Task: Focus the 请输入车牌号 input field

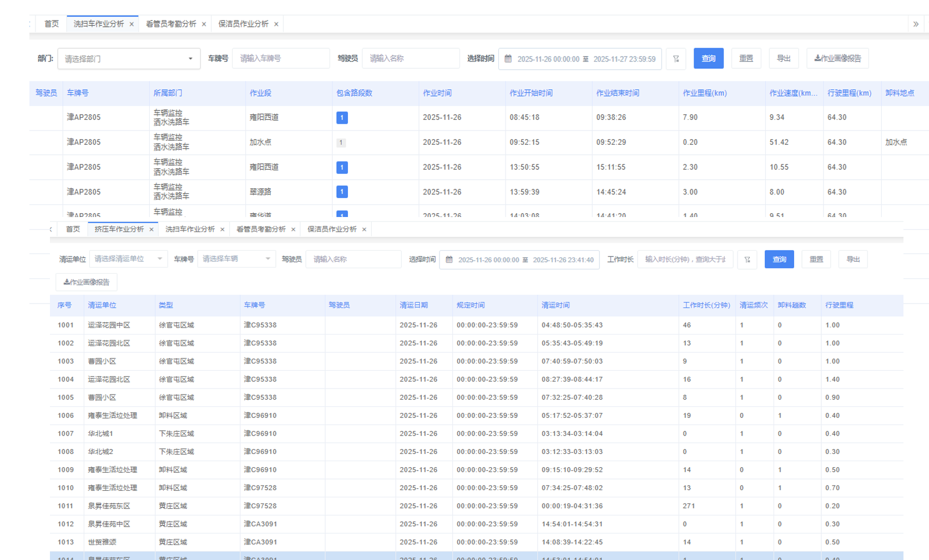Action: (x=281, y=59)
